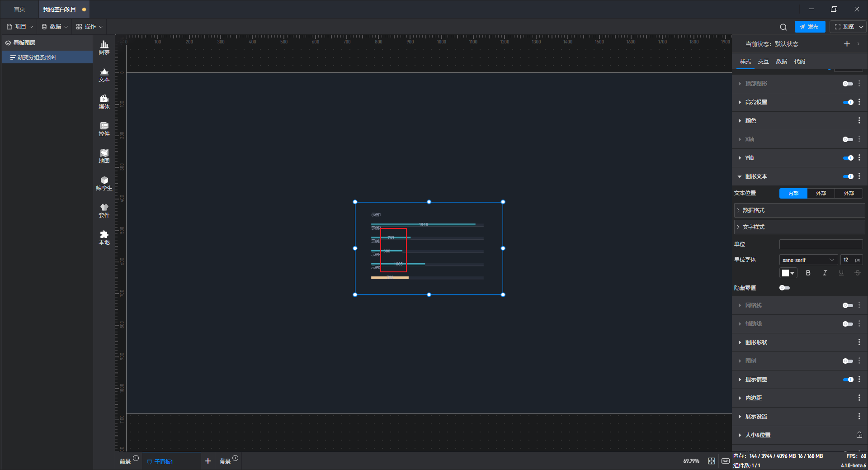The height and width of the screenshot is (470, 868).
Task: Expand the 内边距 section
Action: point(740,398)
